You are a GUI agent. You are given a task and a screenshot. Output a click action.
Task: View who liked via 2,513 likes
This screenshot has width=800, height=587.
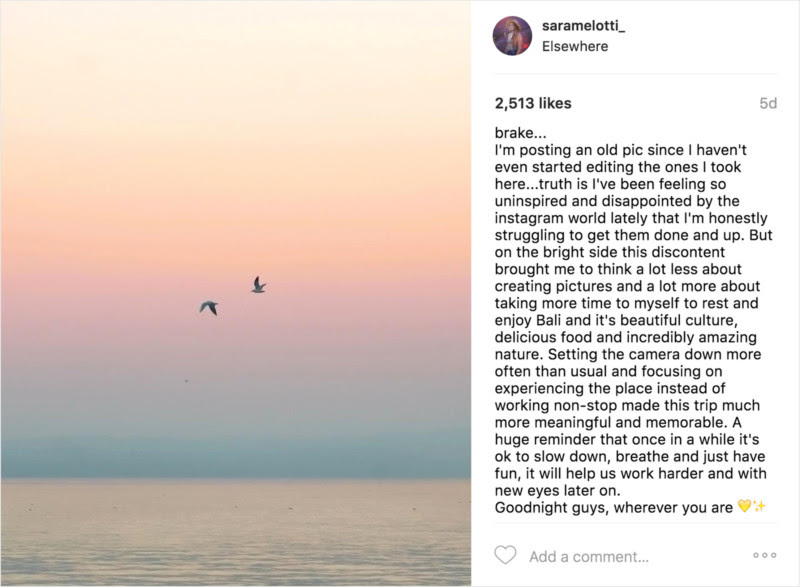click(x=533, y=104)
